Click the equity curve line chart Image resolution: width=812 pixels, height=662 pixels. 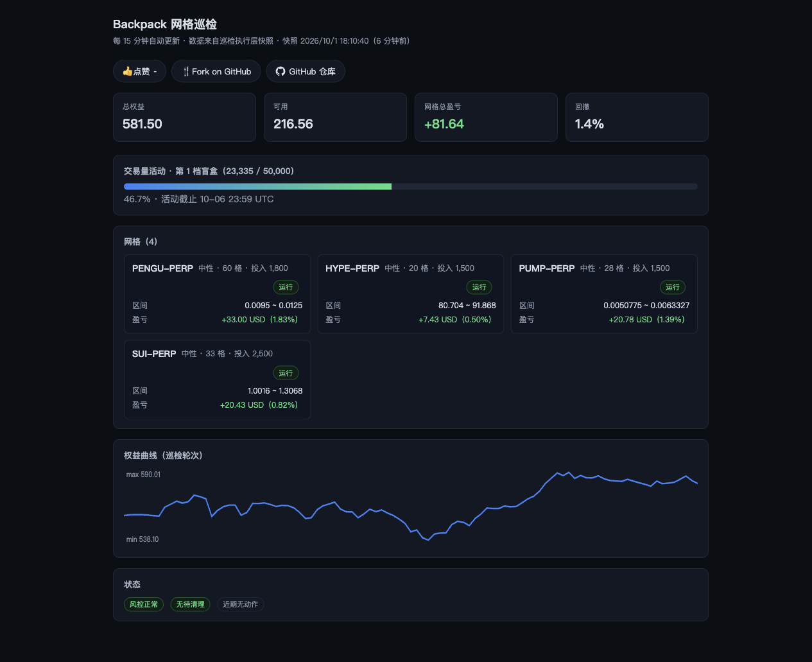point(411,506)
